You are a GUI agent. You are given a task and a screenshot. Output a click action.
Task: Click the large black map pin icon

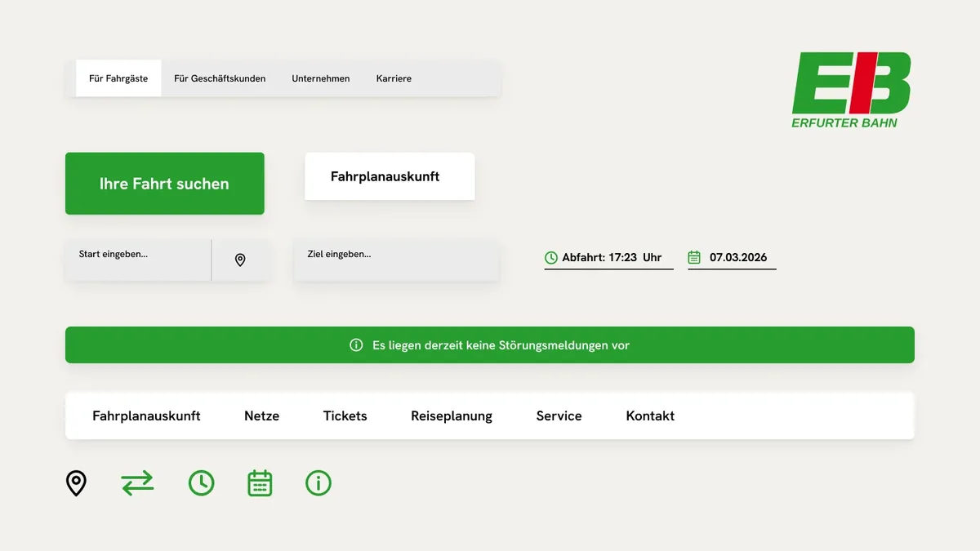pos(76,483)
